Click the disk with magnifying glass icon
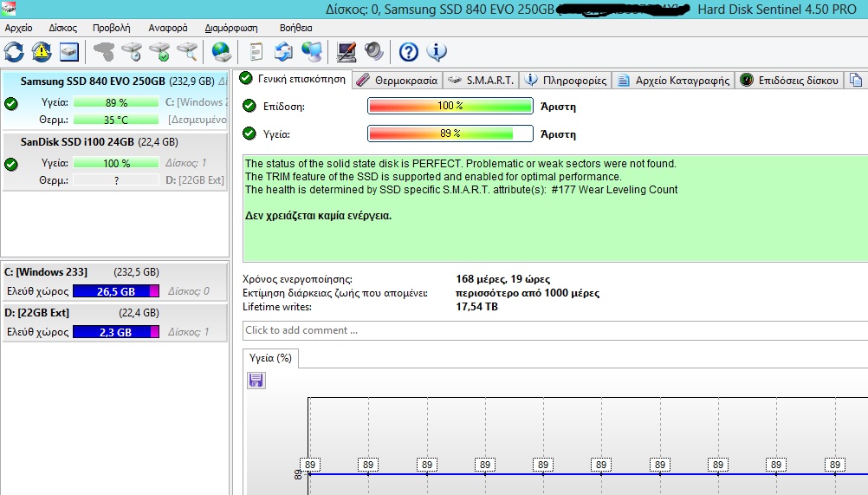Viewport: 868px width, 495px height. pos(187,52)
